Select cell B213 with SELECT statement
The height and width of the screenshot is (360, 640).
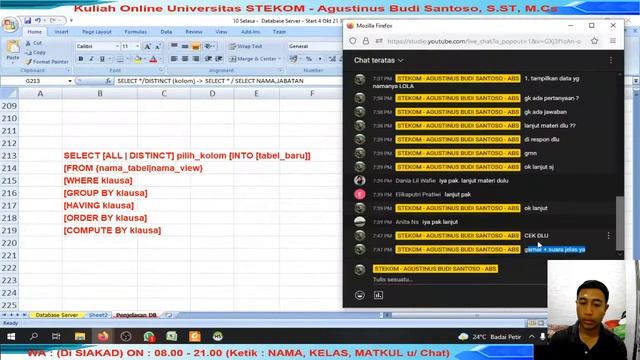pos(100,156)
